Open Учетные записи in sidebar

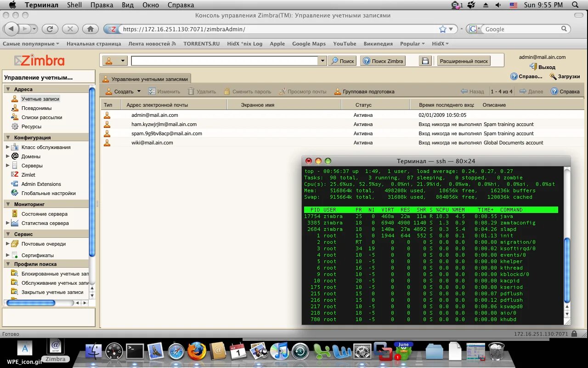coord(40,99)
